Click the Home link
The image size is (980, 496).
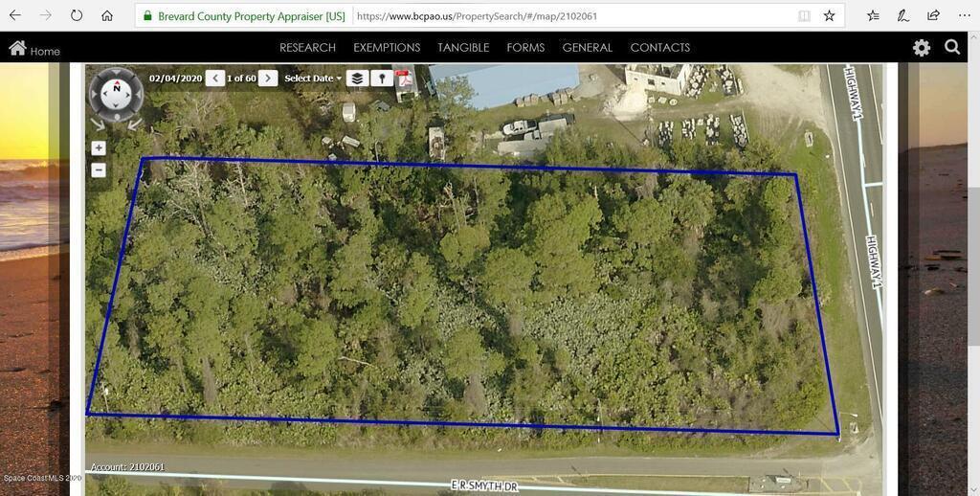click(x=34, y=50)
